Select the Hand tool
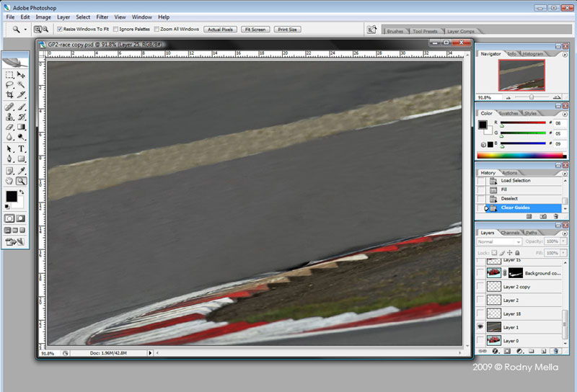The image size is (577, 392). 9,181
